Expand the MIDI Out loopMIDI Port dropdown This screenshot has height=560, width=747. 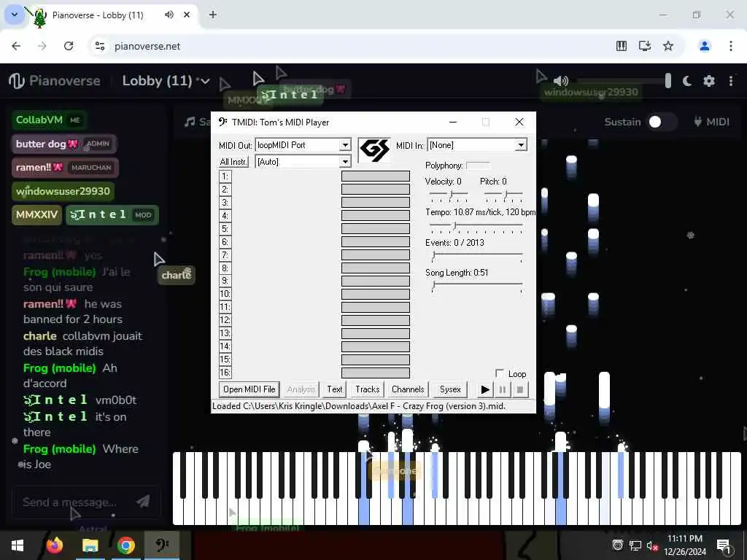(345, 145)
